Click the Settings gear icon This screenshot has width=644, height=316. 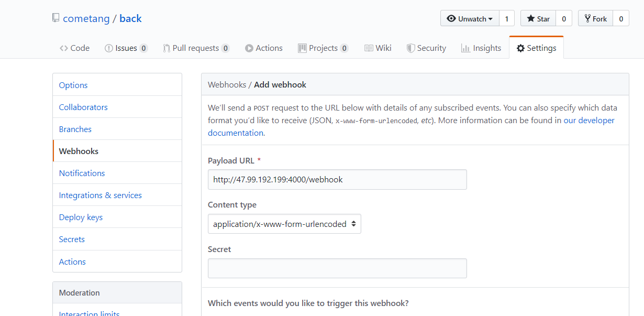(x=520, y=48)
